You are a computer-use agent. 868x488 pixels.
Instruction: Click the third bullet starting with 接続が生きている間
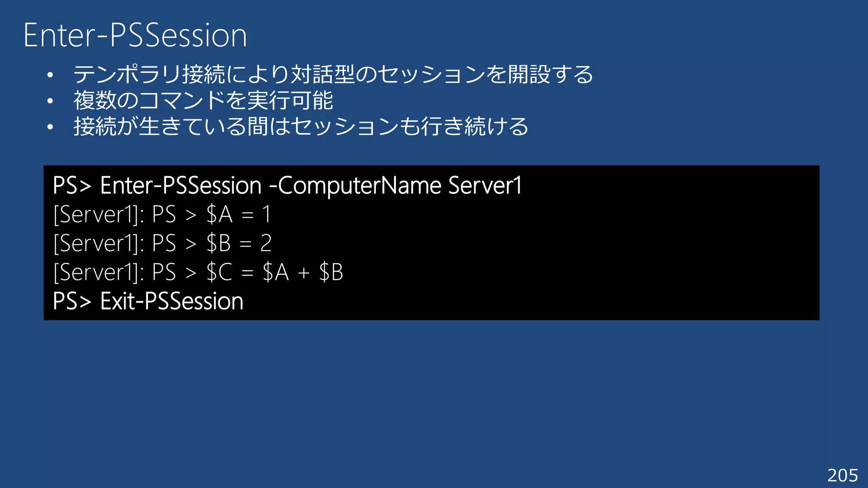(x=301, y=127)
